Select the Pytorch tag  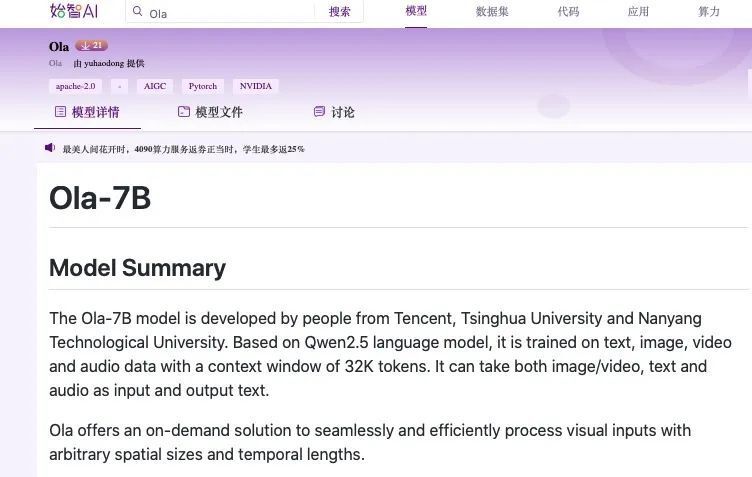[x=203, y=86]
